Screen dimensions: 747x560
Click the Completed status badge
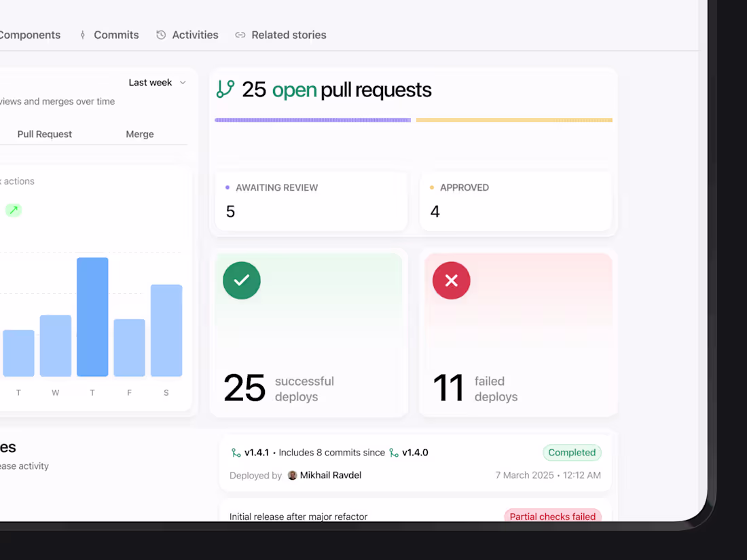(572, 452)
